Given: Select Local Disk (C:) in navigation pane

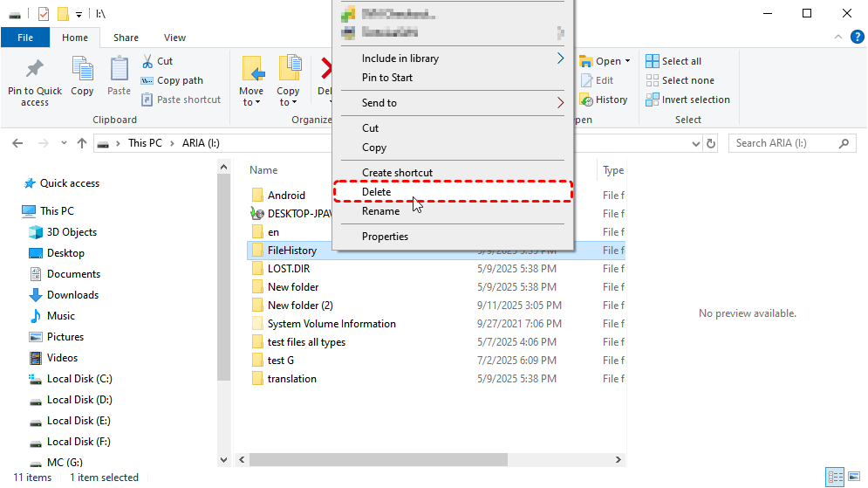Looking at the screenshot, I should pyautogui.click(x=79, y=379).
